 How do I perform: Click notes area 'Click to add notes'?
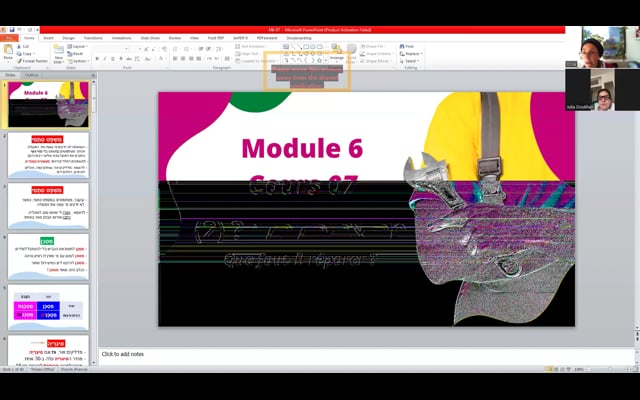click(x=122, y=354)
